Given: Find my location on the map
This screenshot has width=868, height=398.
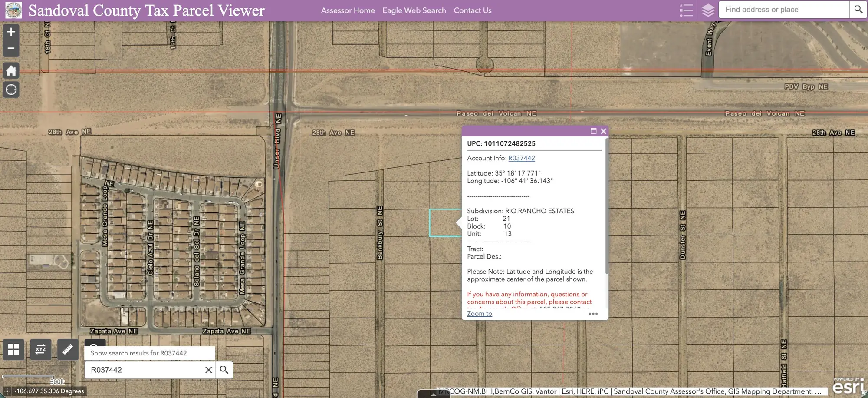Looking at the screenshot, I should point(11,90).
